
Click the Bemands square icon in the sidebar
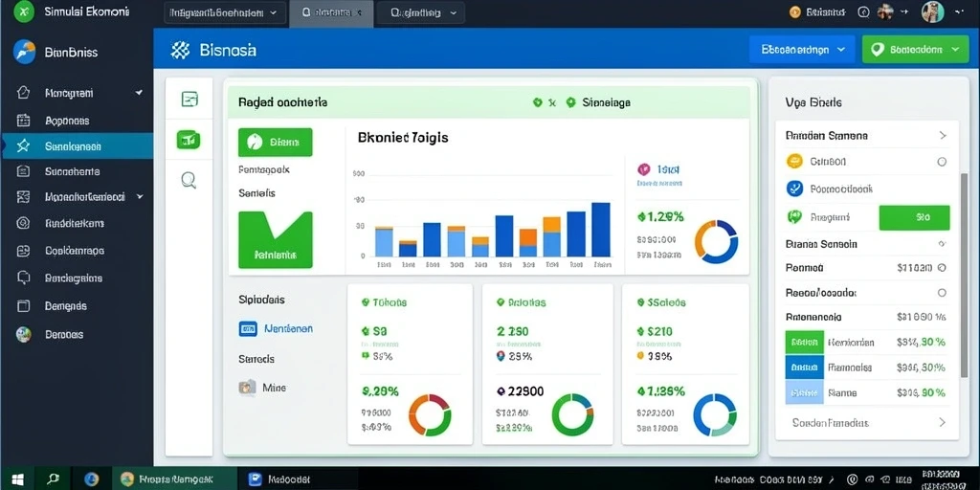23,305
